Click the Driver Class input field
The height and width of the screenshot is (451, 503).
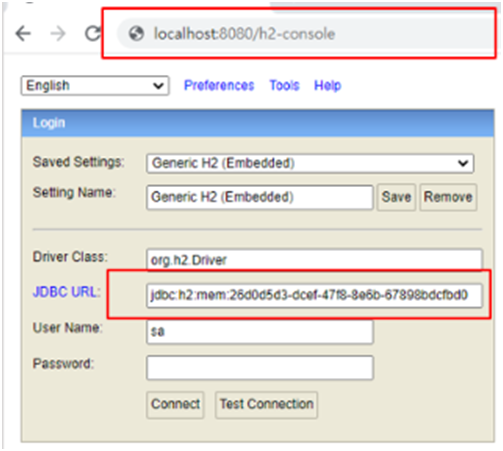point(314,260)
